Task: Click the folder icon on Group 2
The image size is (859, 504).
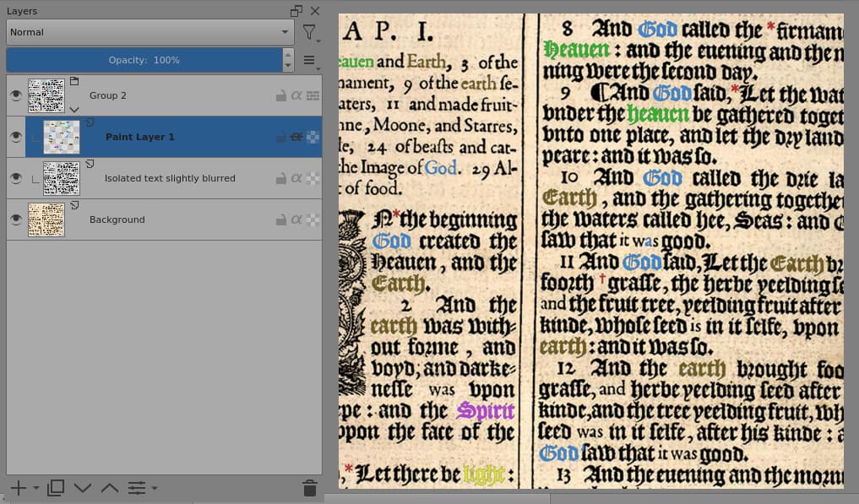Action: tap(74, 81)
